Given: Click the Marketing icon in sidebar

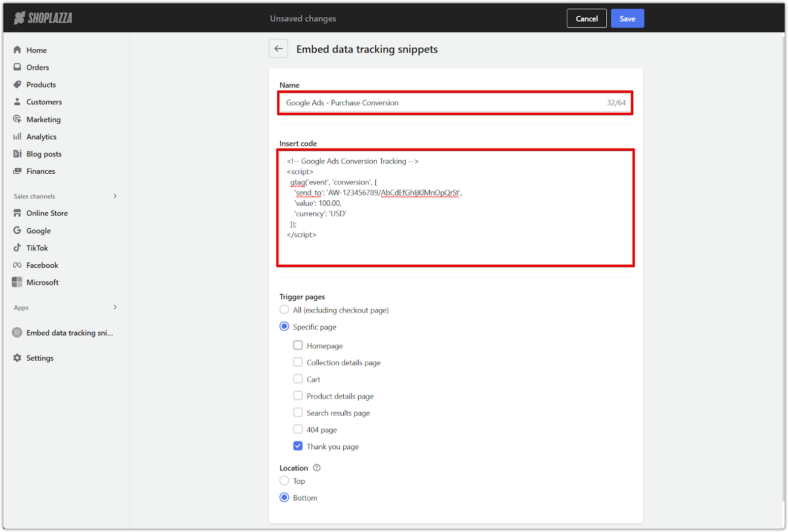Looking at the screenshot, I should click(x=17, y=119).
